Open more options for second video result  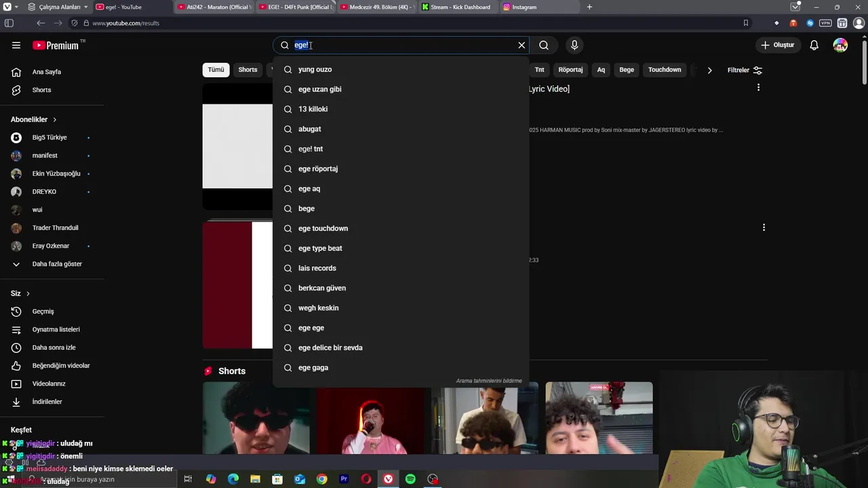pyautogui.click(x=764, y=228)
